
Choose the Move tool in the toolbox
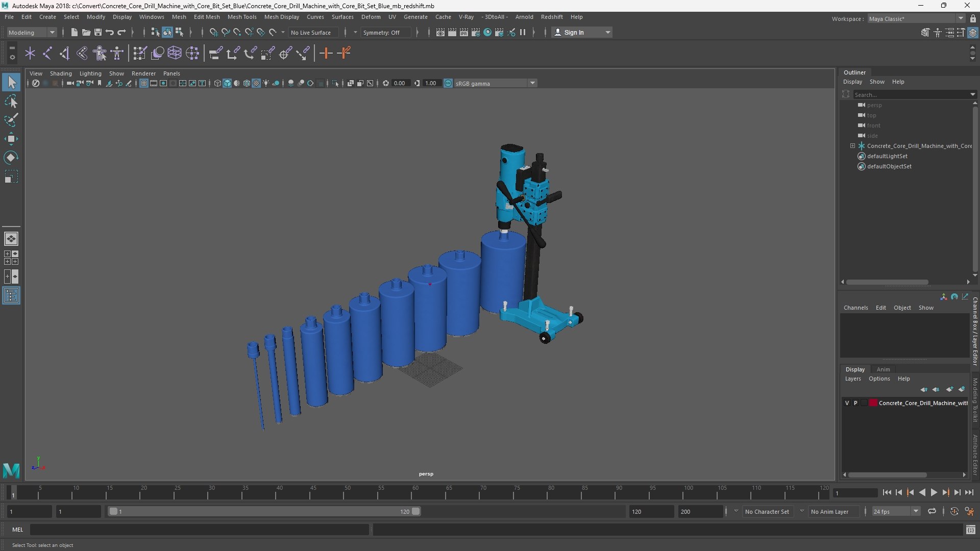[11, 139]
